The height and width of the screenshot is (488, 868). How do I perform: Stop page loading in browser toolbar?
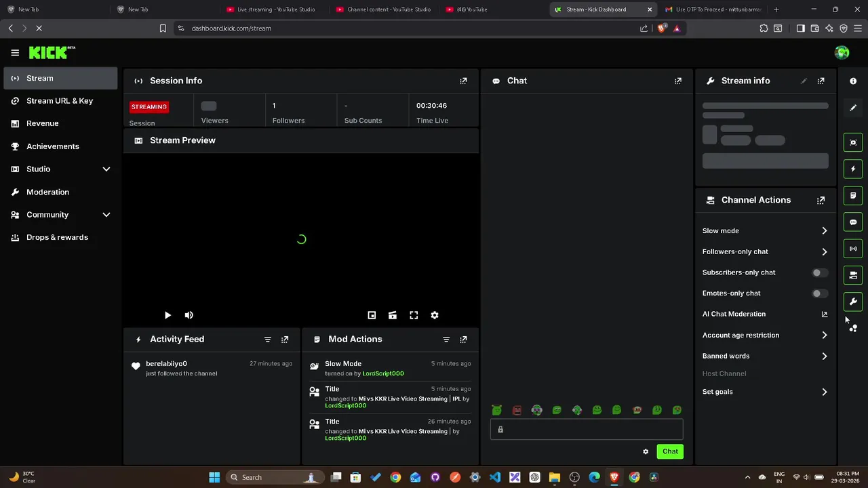pyautogui.click(x=39, y=28)
